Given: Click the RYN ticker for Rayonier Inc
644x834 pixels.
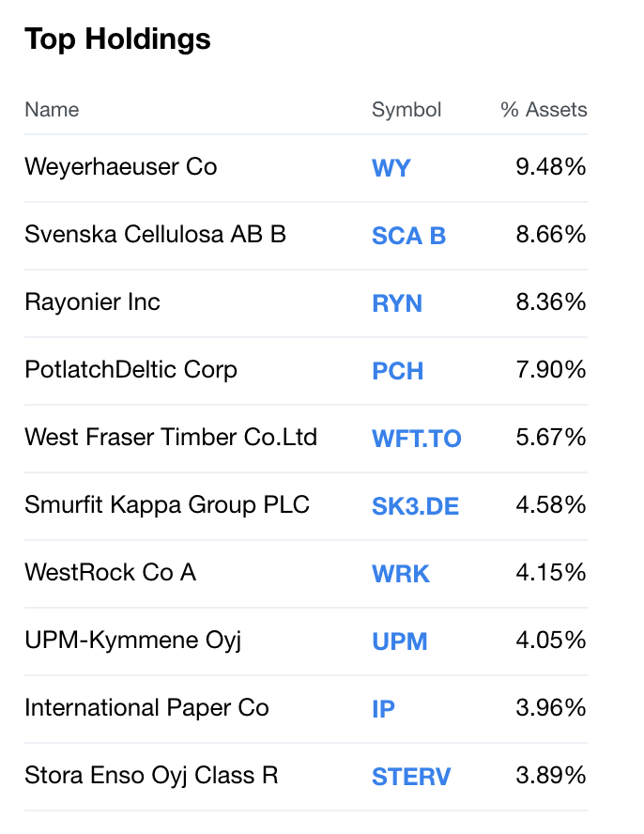Looking at the screenshot, I should point(395,303).
